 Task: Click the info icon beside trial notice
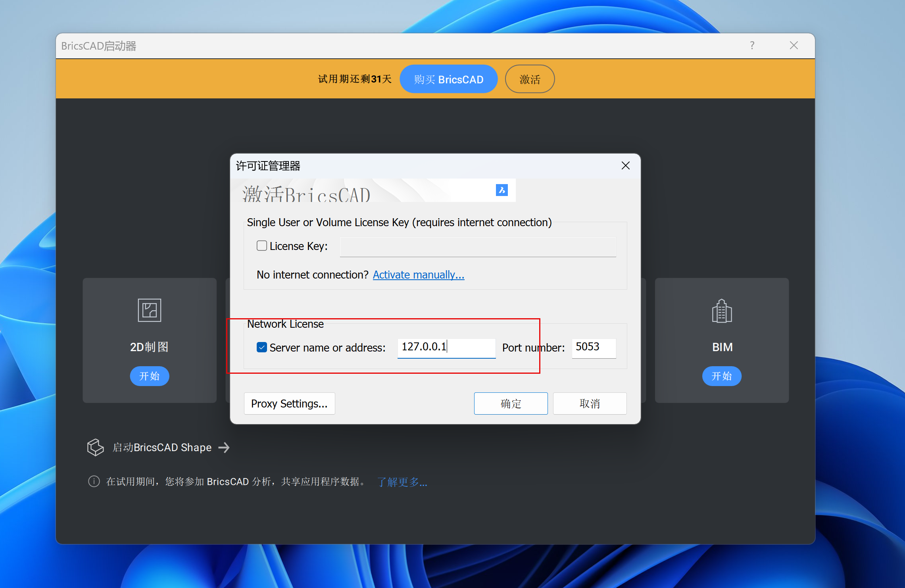tap(94, 481)
